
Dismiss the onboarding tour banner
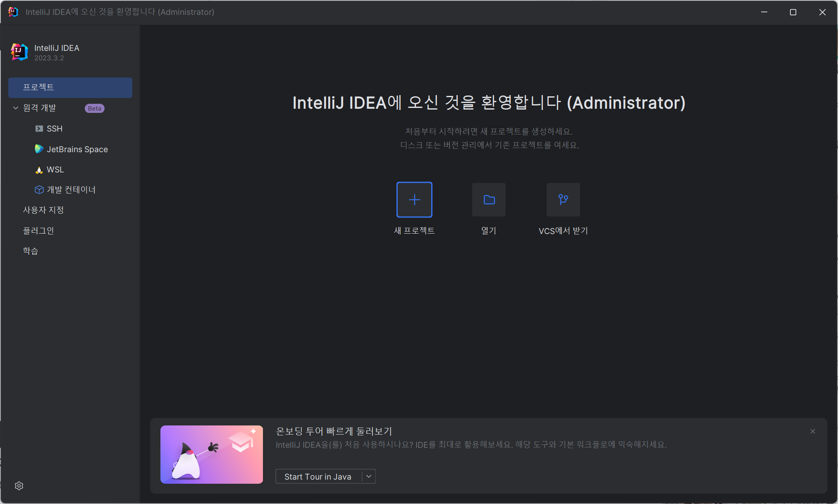point(813,431)
